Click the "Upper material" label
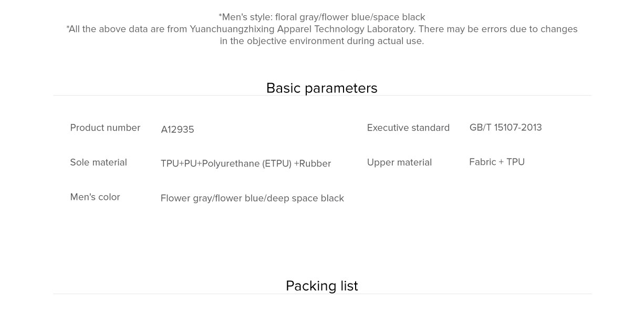This screenshot has height=315, width=644. pyautogui.click(x=399, y=162)
